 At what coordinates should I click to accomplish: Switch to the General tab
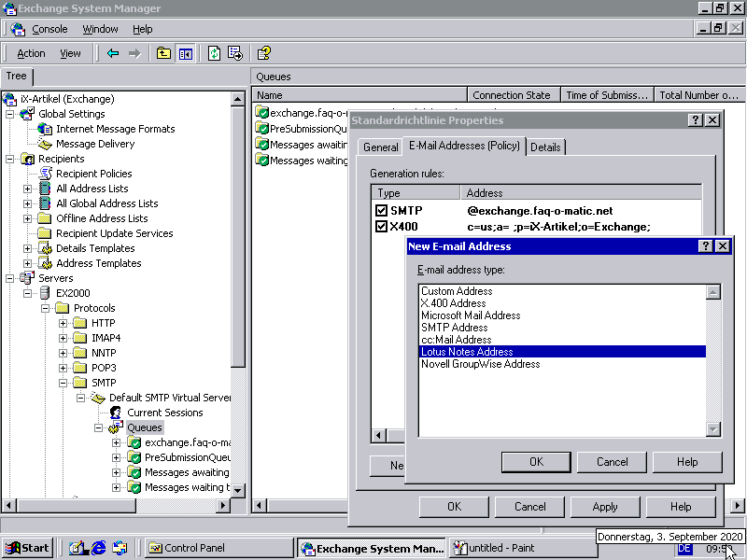click(380, 147)
